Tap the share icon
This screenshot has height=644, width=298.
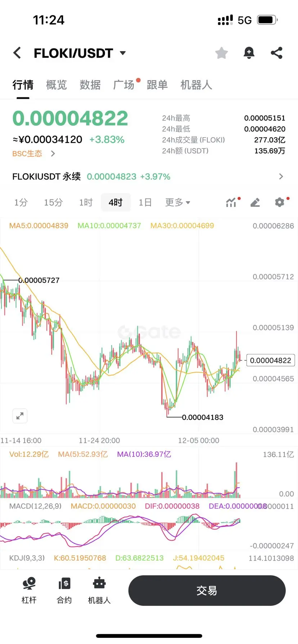click(x=276, y=53)
